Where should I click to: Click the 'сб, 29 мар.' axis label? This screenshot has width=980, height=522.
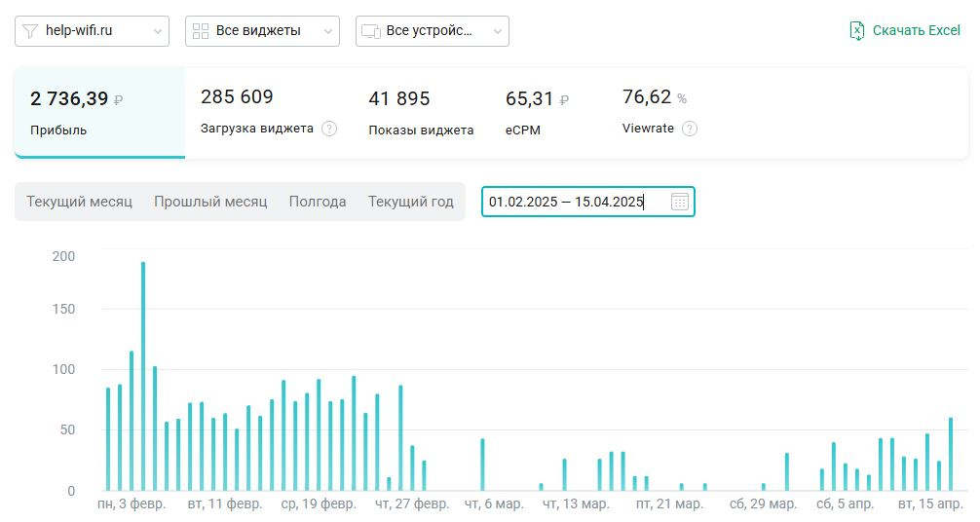763,503
